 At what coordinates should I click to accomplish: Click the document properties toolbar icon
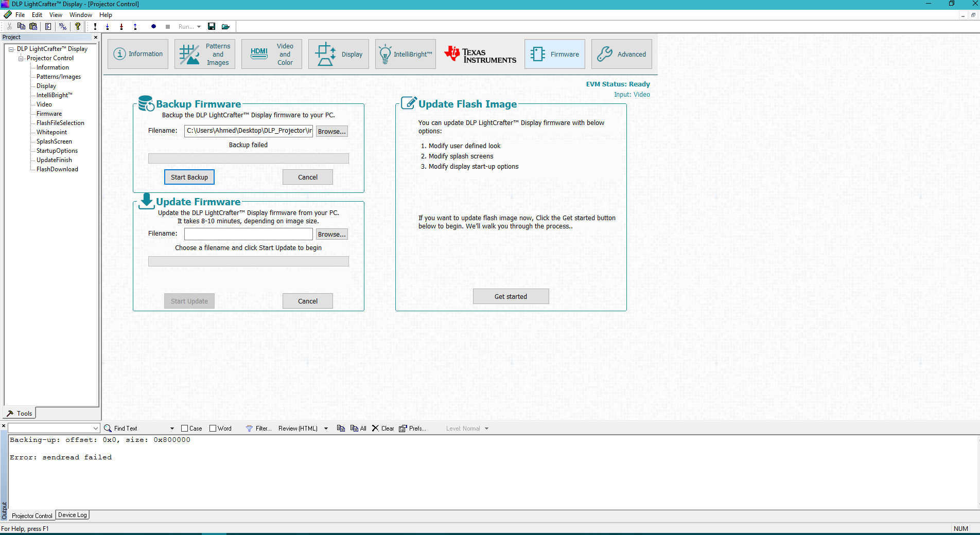pyautogui.click(x=48, y=26)
